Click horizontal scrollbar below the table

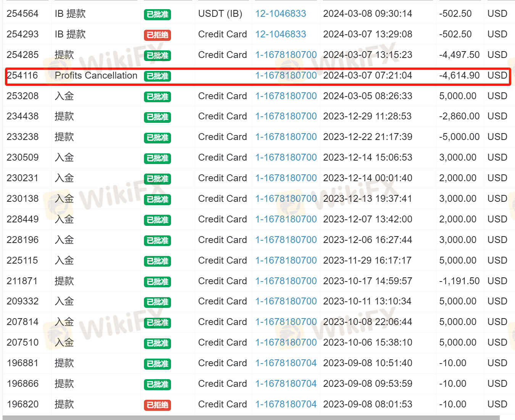pyautogui.click(x=251, y=418)
